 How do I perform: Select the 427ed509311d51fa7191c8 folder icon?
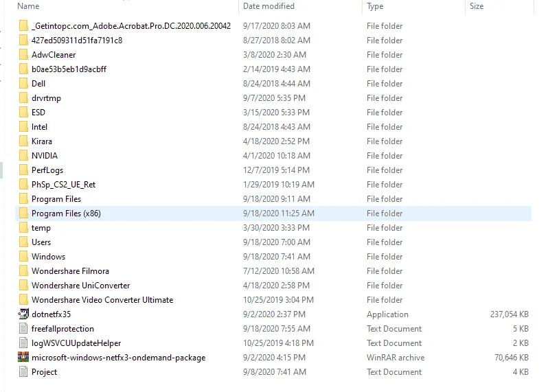pyautogui.click(x=23, y=41)
